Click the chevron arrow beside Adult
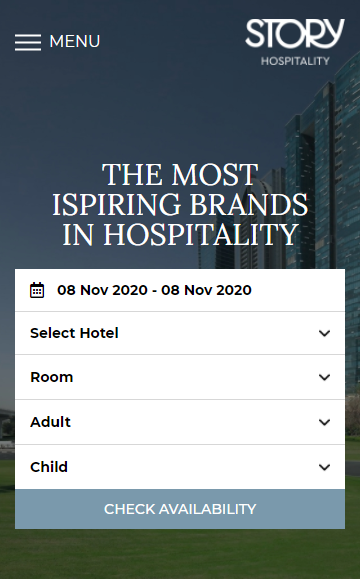The image size is (360, 580). pos(324,422)
